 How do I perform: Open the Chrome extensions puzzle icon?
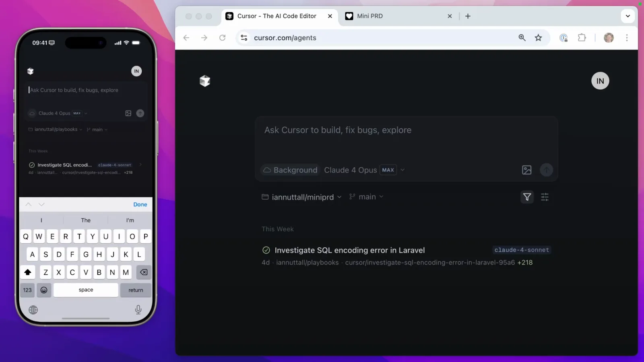click(582, 38)
